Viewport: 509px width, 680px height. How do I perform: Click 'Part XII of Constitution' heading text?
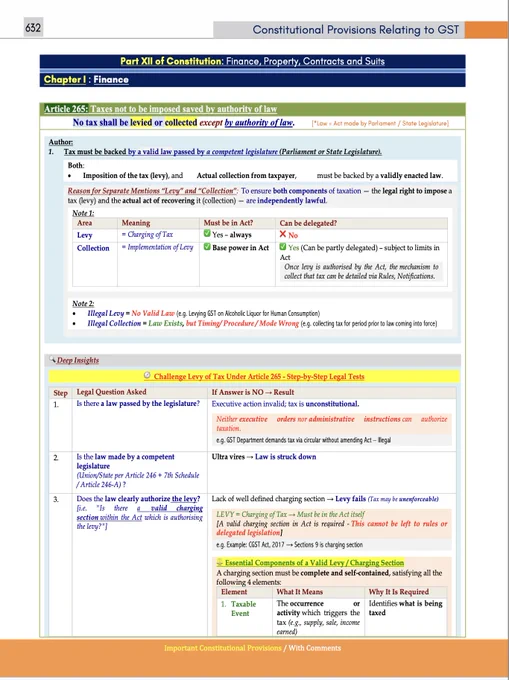coord(172,61)
